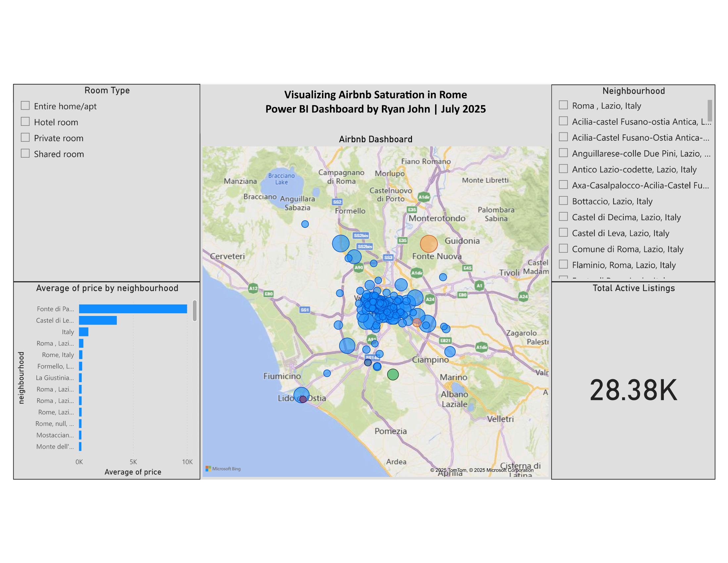Select Castel di Leva neighbourhood checkbox
Screen dimensions: 728x563
click(563, 232)
